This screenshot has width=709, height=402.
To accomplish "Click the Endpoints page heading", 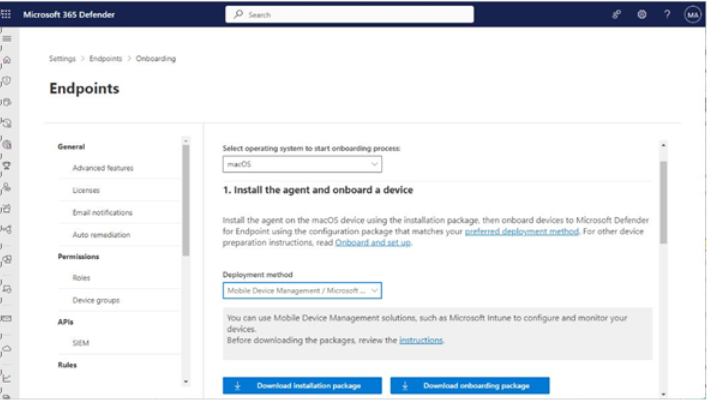I will pos(85,89).
